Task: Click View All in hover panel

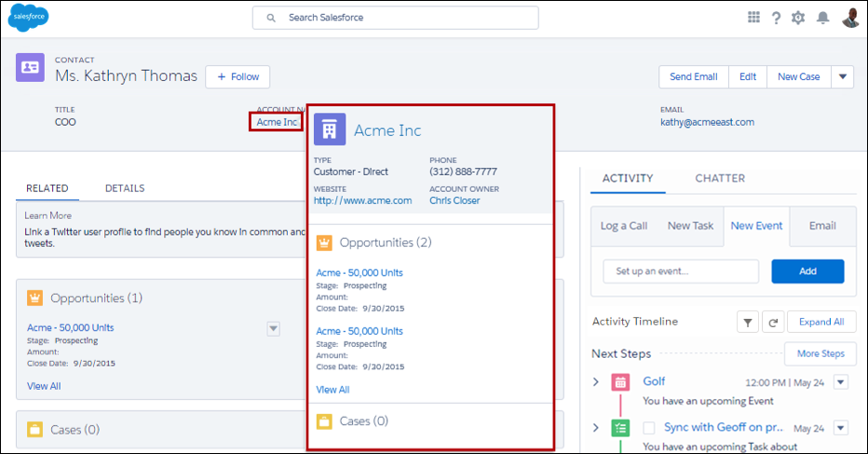Action: (332, 390)
